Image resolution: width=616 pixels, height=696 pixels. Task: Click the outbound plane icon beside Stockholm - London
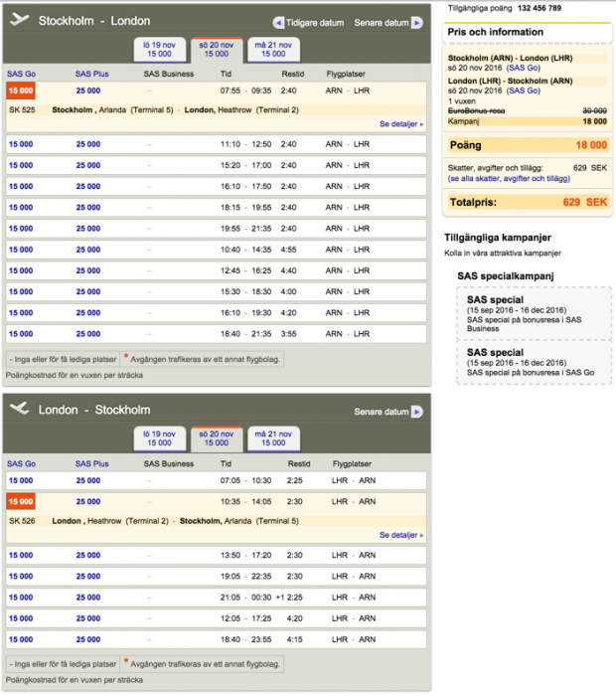pos(19,21)
